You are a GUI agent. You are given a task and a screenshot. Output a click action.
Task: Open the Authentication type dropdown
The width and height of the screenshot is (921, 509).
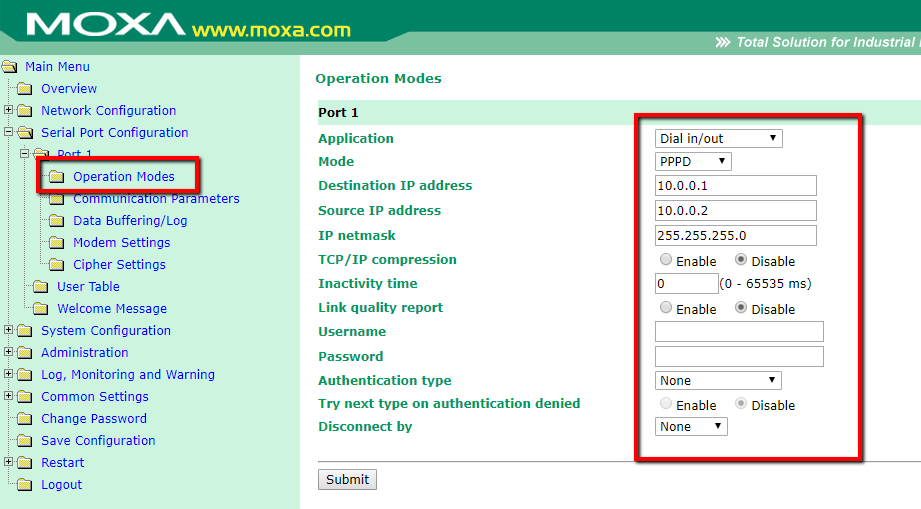[717, 381]
